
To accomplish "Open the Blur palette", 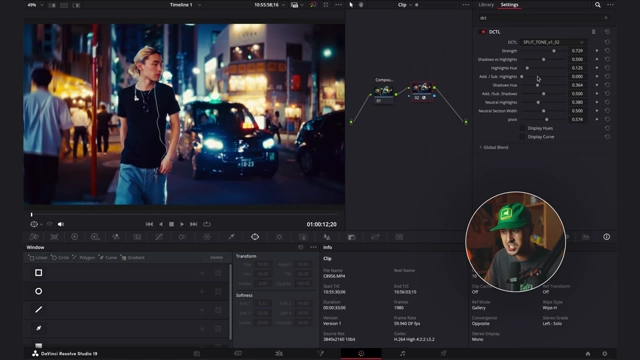I will (327, 237).
